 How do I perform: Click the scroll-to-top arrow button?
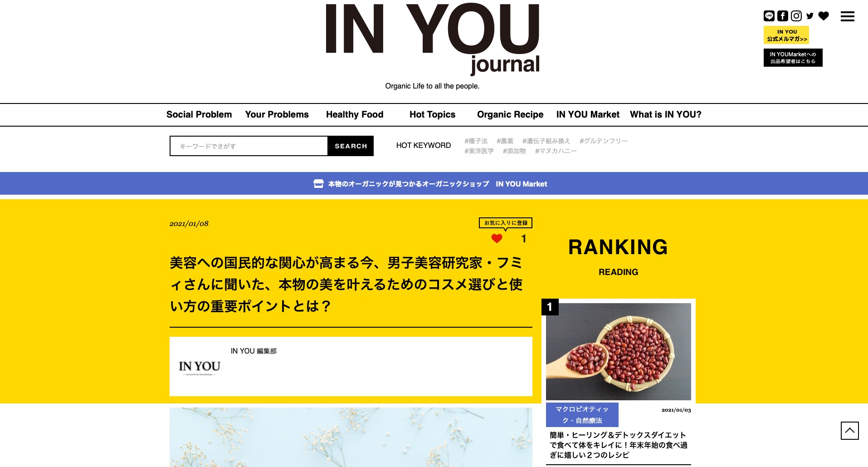pyautogui.click(x=850, y=431)
